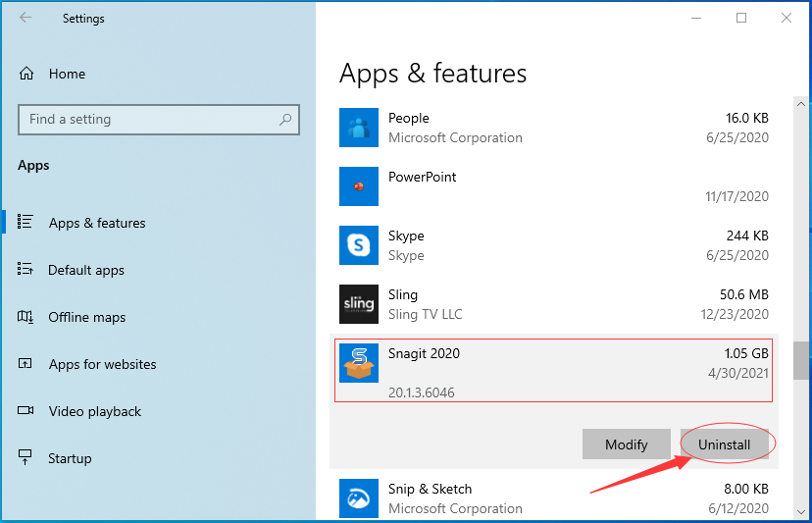Click the 1.05 GB size value
812x523 pixels.
745,353
